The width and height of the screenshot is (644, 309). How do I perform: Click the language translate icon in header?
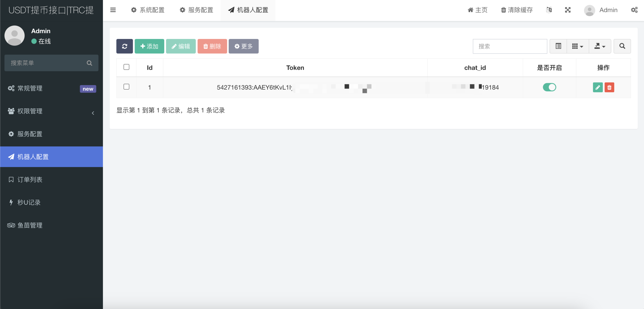pos(549,10)
